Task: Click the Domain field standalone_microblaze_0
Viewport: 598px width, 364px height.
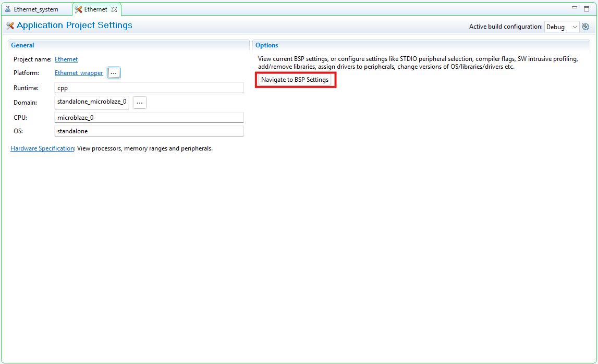Action: point(92,102)
